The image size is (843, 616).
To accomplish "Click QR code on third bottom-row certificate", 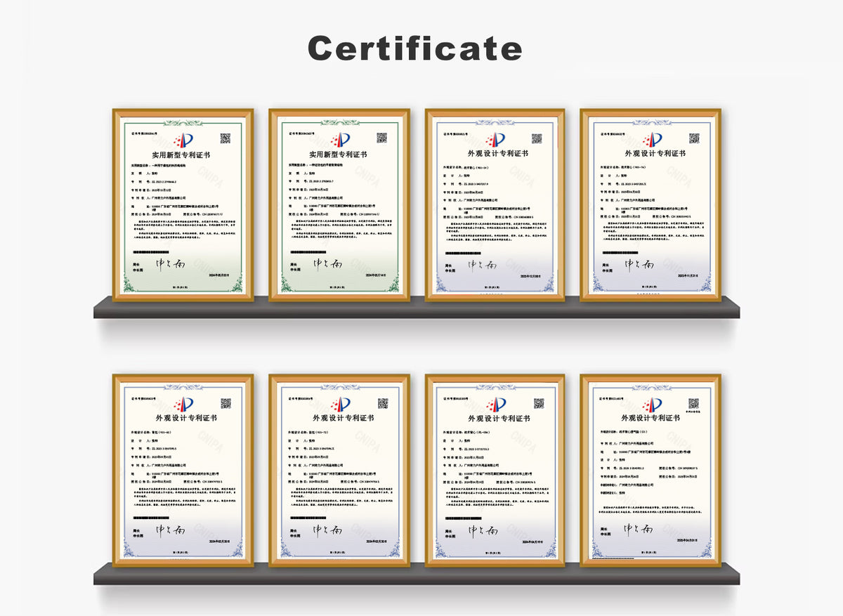I will (x=537, y=403).
